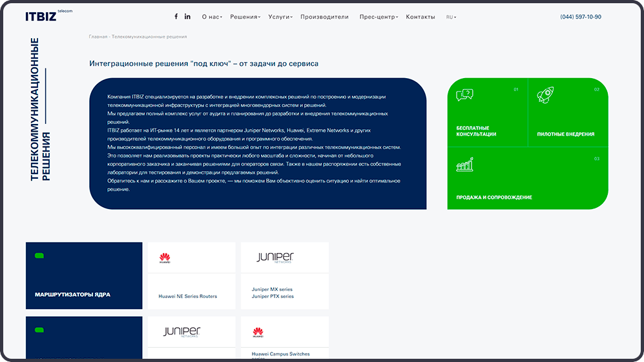The width and height of the screenshot is (644, 362).
Task: Open the "Производители" menu item
Action: point(324,17)
